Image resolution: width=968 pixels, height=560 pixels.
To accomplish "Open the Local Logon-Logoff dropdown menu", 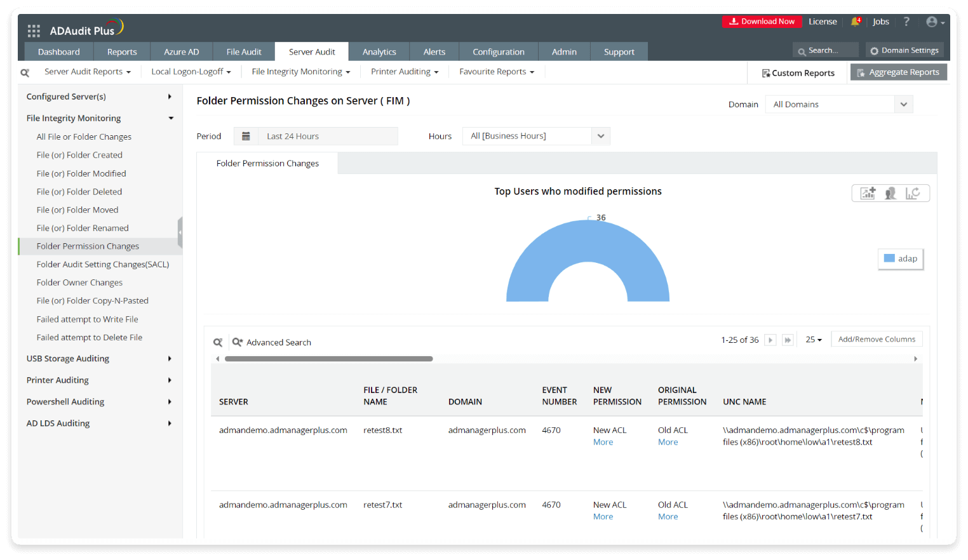I will (191, 72).
